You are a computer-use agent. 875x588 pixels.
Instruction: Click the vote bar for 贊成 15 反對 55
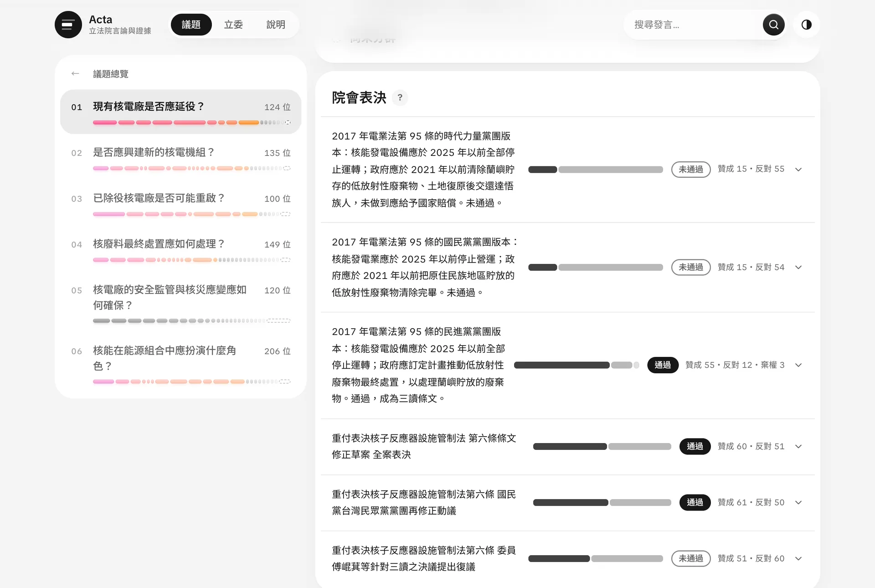(x=596, y=170)
